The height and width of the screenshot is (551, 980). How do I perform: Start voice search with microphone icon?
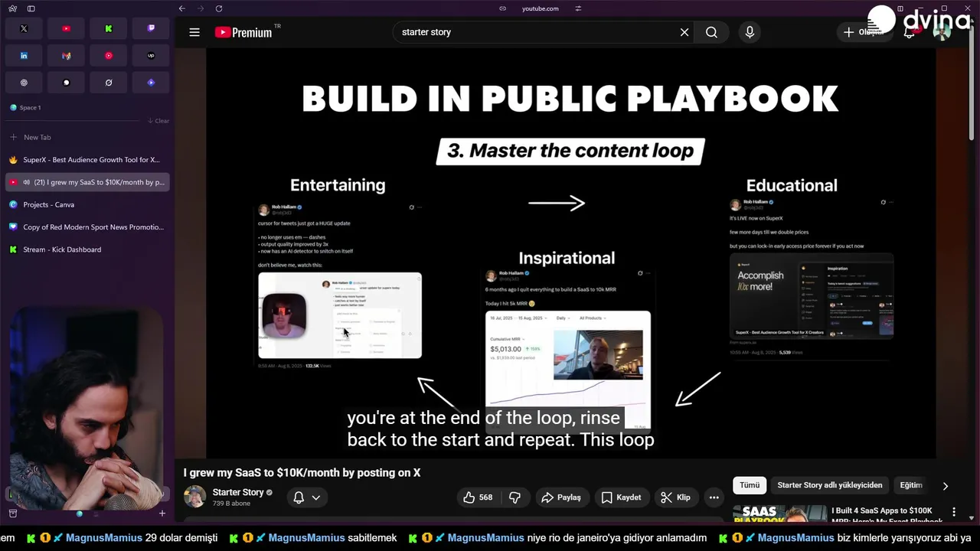coord(750,32)
